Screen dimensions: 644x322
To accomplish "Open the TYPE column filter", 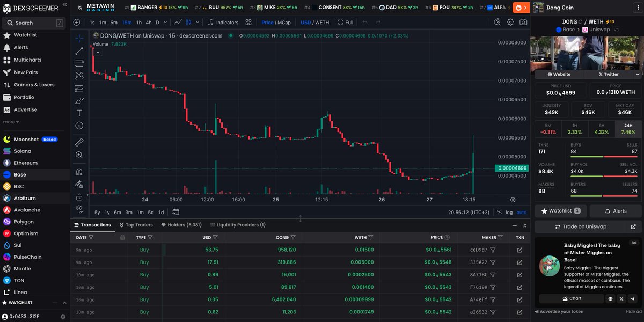I will tap(150, 237).
